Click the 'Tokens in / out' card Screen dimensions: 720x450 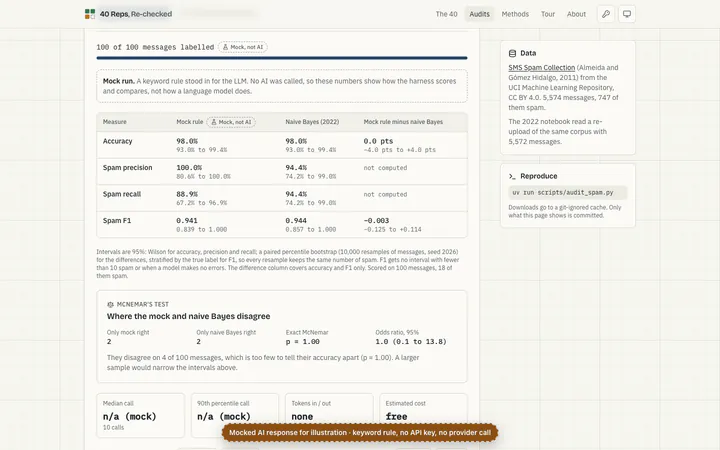[329, 416]
